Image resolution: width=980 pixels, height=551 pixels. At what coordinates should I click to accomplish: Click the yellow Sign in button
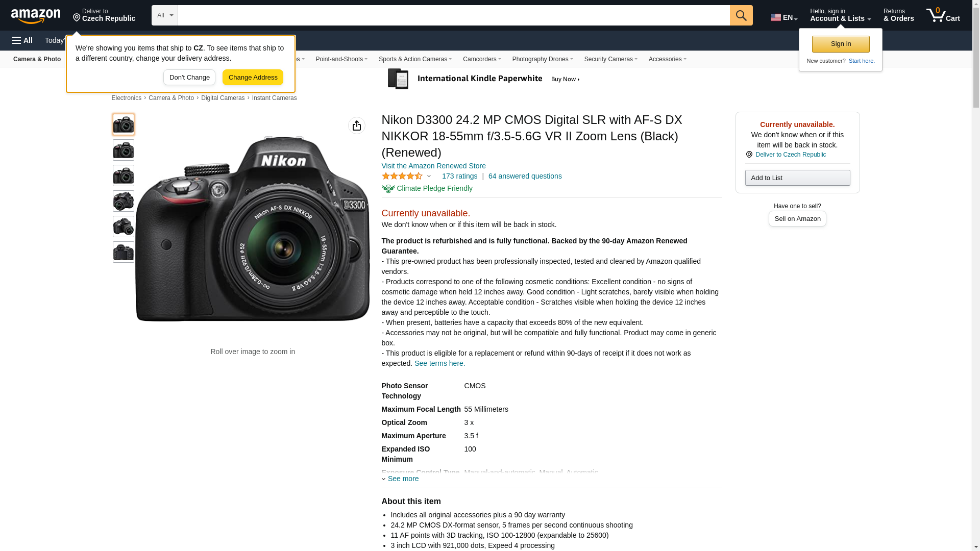[840, 44]
